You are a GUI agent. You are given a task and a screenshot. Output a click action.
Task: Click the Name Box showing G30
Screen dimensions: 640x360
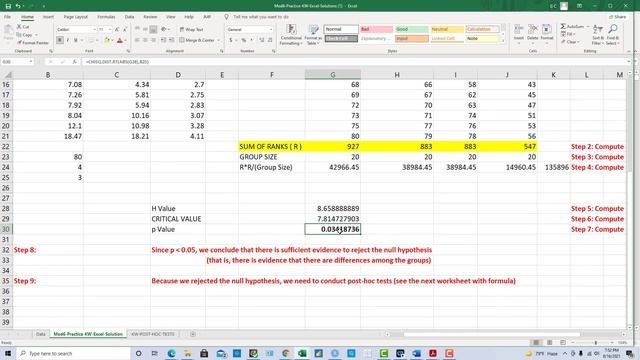pyautogui.click(x=17, y=62)
